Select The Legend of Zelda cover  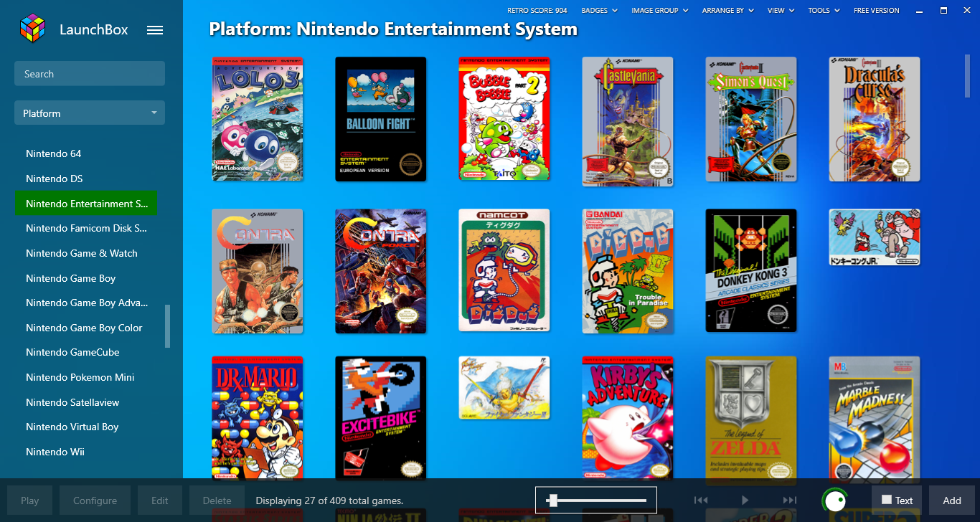click(x=751, y=418)
